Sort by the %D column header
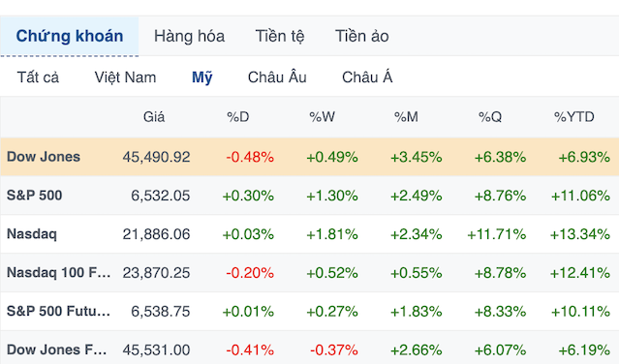This screenshot has width=619, height=364. point(238,117)
